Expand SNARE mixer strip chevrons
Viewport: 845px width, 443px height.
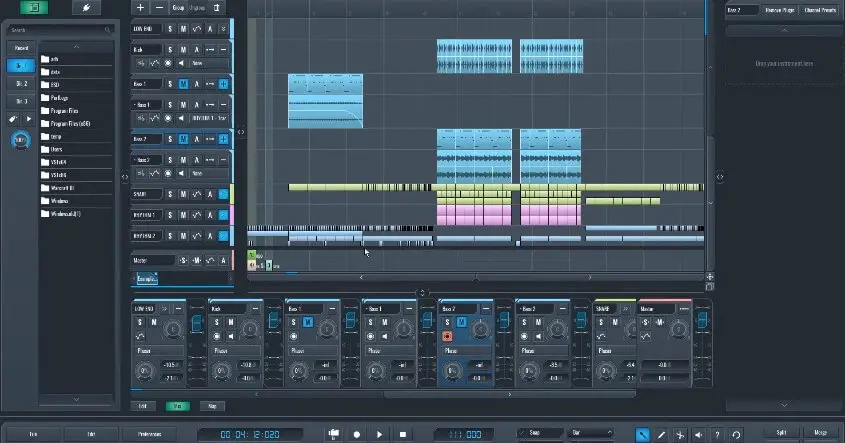tap(626, 309)
